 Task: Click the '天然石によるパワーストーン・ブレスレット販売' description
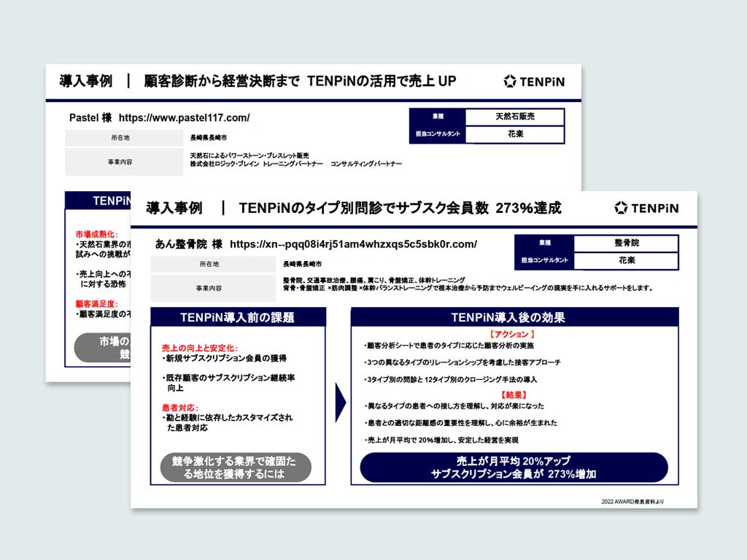coord(249,156)
